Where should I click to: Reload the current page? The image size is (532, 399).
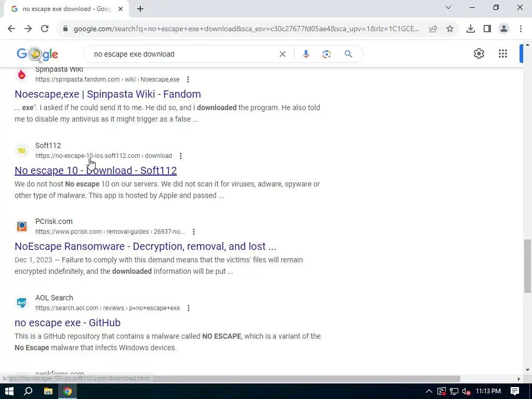[x=45, y=29]
